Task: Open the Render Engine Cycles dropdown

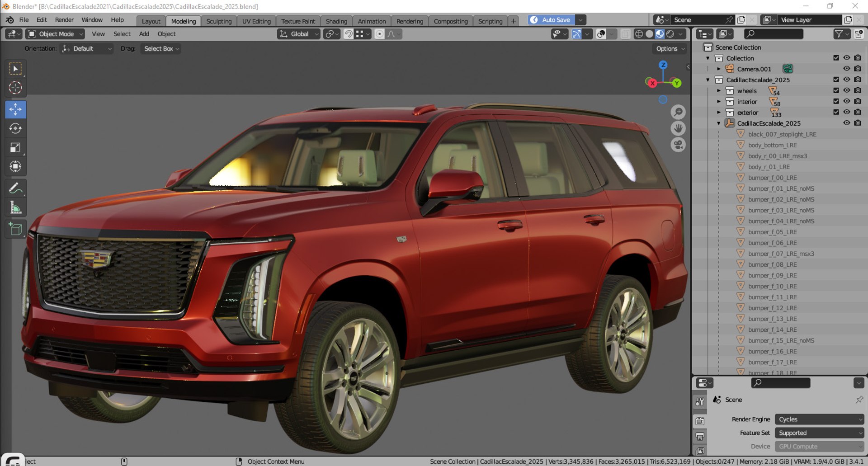Action: point(819,419)
